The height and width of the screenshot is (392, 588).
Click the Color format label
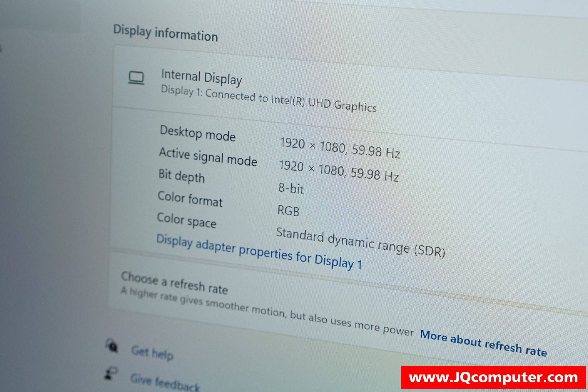pyautogui.click(x=190, y=199)
